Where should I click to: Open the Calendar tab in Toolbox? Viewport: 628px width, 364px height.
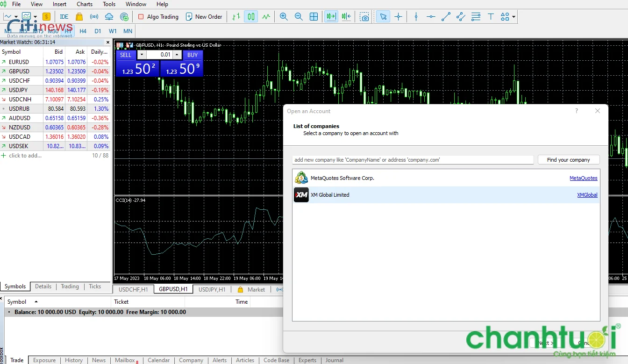159,360
